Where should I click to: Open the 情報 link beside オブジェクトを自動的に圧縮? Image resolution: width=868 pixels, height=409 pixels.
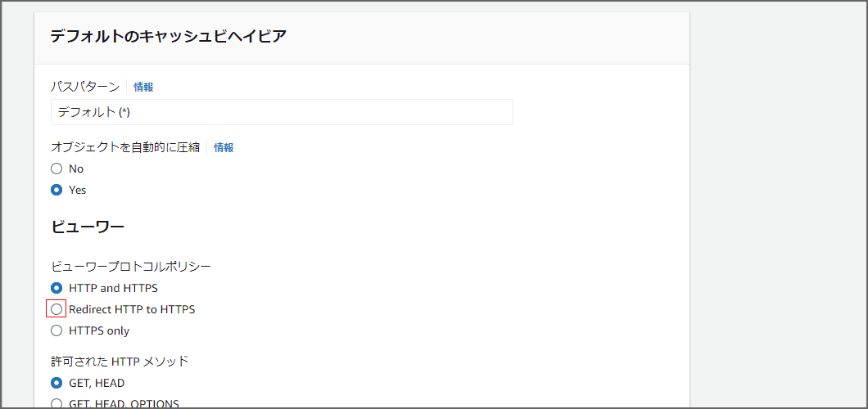point(224,147)
